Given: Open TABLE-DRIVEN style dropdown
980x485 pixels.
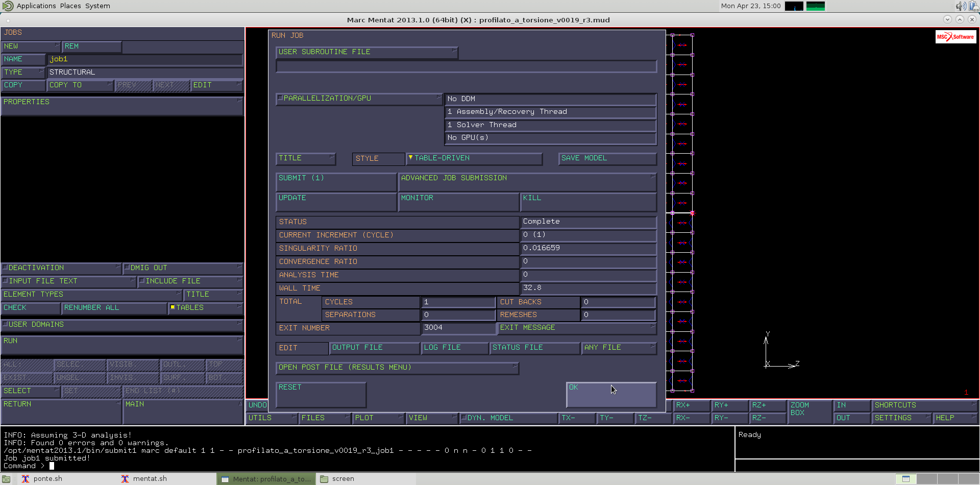Looking at the screenshot, I should click(x=474, y=158).
